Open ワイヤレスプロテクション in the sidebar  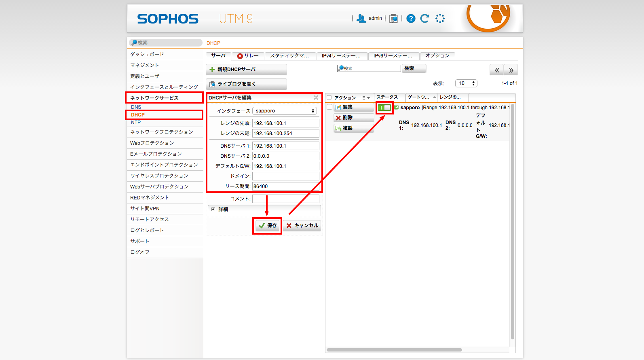(x=165, y=176)
